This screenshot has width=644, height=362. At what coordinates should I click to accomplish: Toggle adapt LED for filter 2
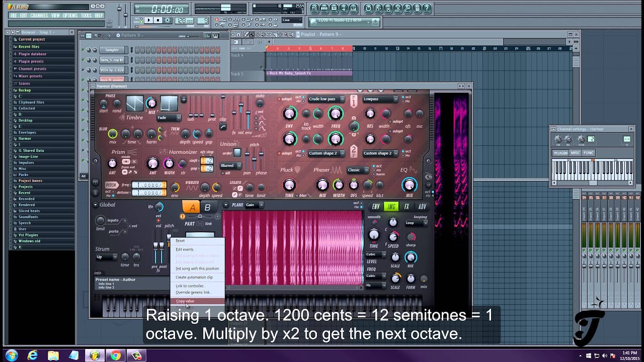point(280,153)
